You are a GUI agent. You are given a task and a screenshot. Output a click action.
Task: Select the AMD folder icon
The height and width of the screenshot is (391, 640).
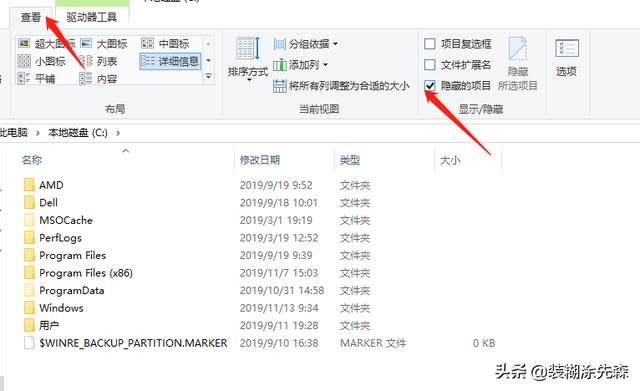[x=29, y=185]
